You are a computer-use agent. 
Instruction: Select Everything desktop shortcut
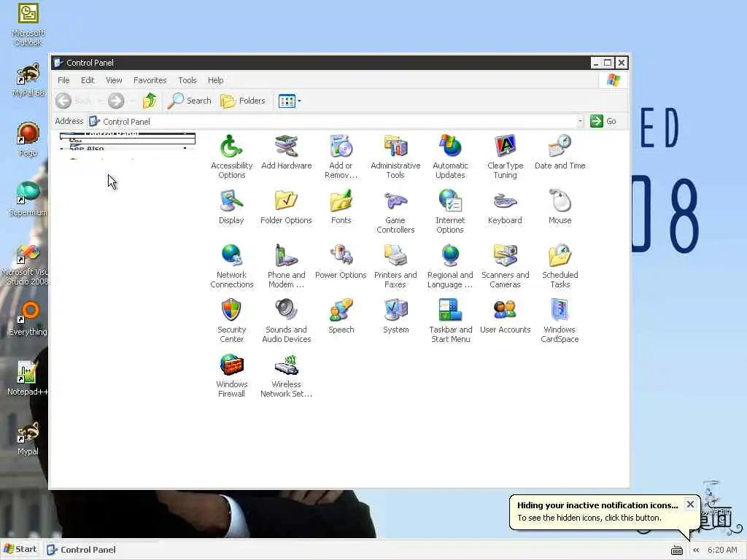click(28, 319)
